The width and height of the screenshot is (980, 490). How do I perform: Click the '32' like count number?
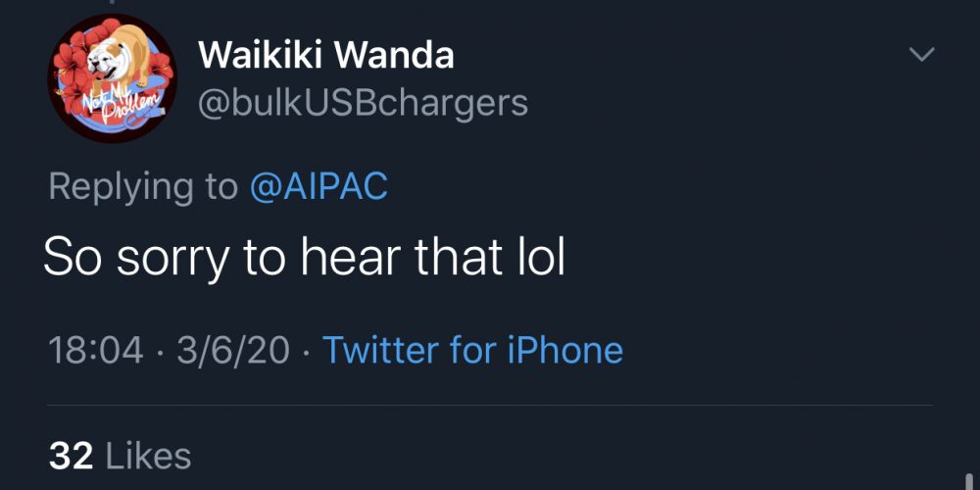(x=71, y=456)
